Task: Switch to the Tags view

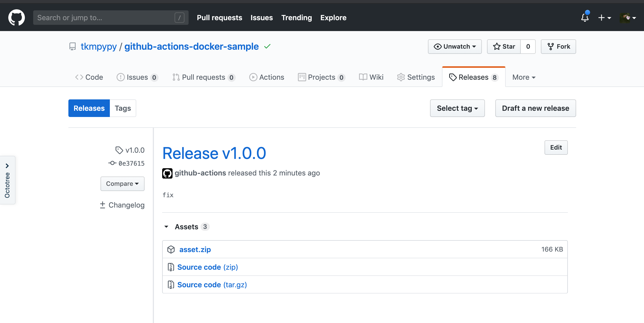Action: (x=123, y=108)
